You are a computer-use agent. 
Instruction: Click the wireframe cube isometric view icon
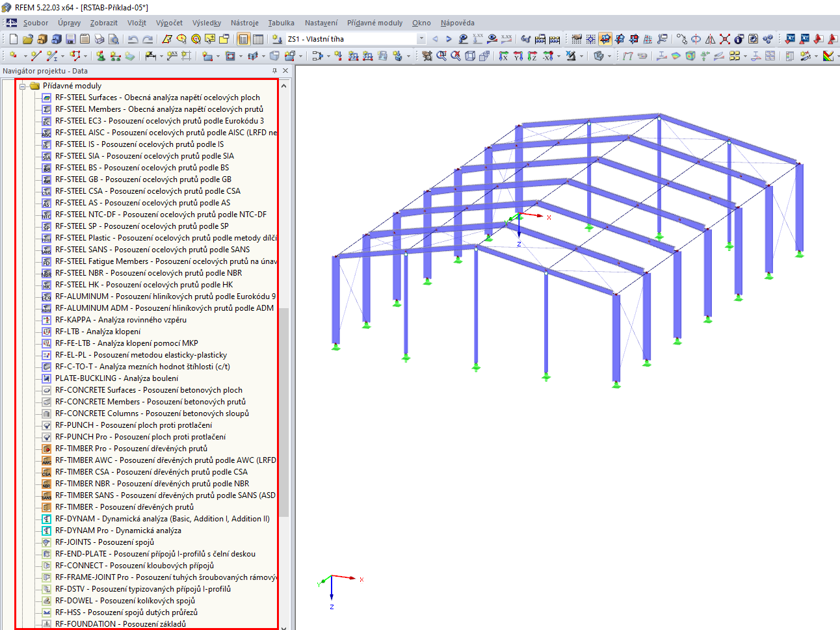tap(470, 56)
